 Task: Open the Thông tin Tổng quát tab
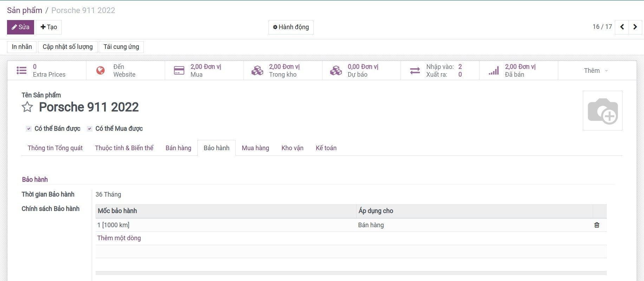(x=55, y=148)
